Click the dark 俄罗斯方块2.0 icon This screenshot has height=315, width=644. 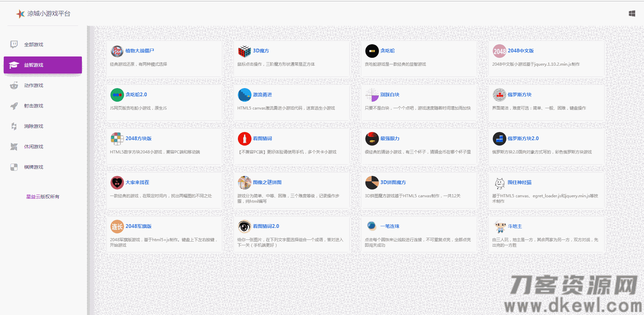click(499, 139)
